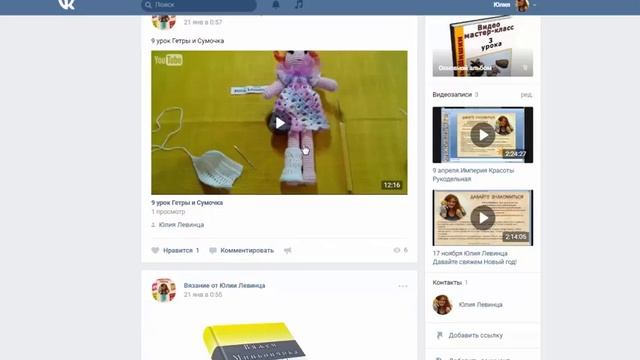Click the contact avatar of Юлия Левинца
Viewport: 640px width, 360px height.
pyautogui.click(x=442, y=304)
